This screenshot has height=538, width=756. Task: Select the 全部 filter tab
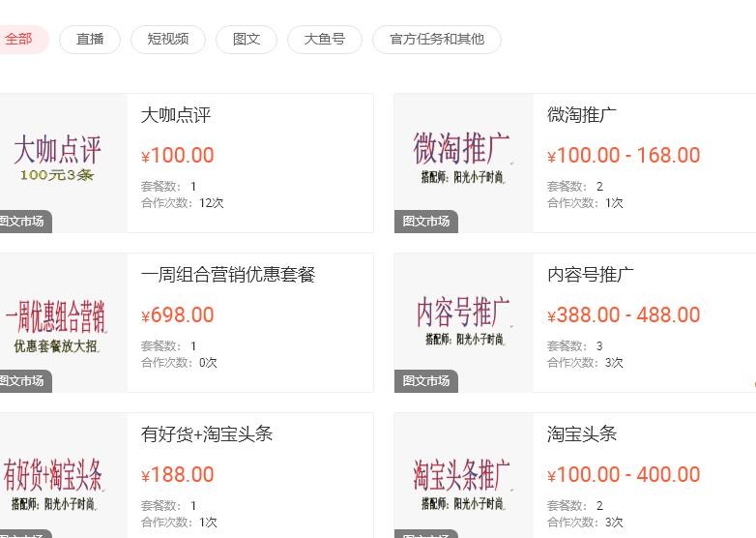tap(21, 39)
